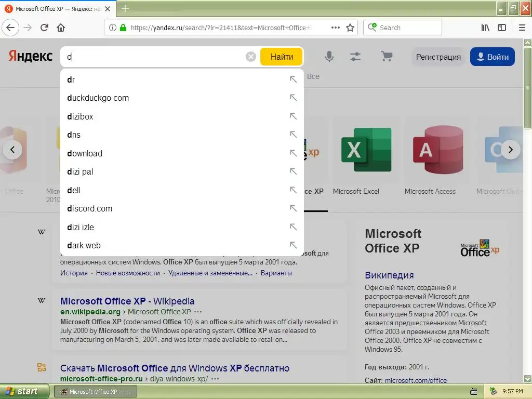
Task: Show previous carousel items with left chevron
Action: (x=12, y=150)
